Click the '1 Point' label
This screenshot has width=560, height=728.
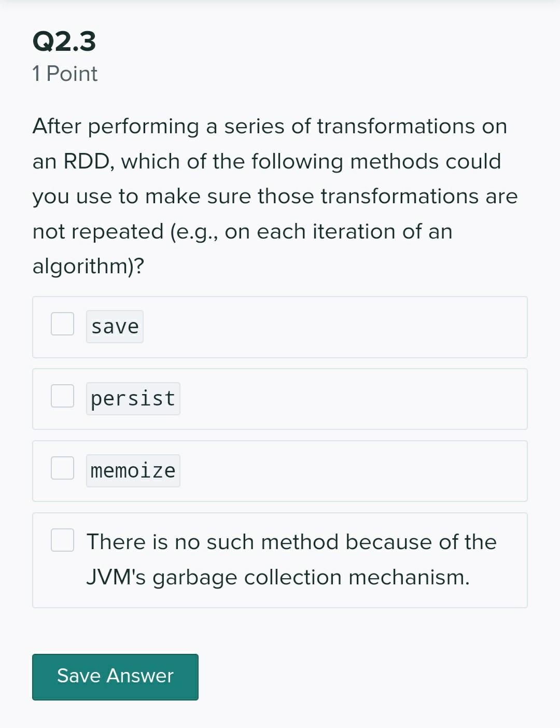pyautogui.click(x=65, y=74)
